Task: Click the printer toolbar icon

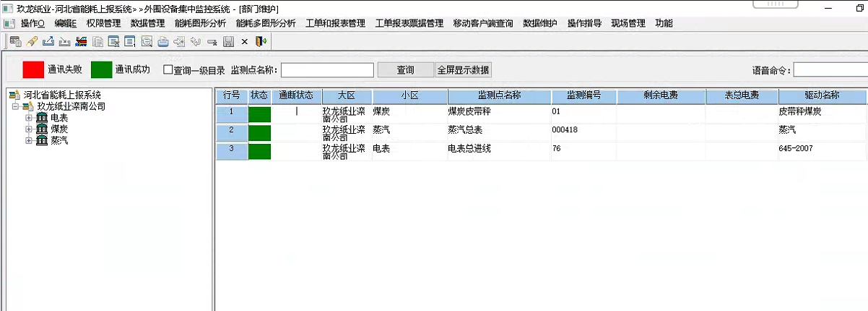Action: 163,41
